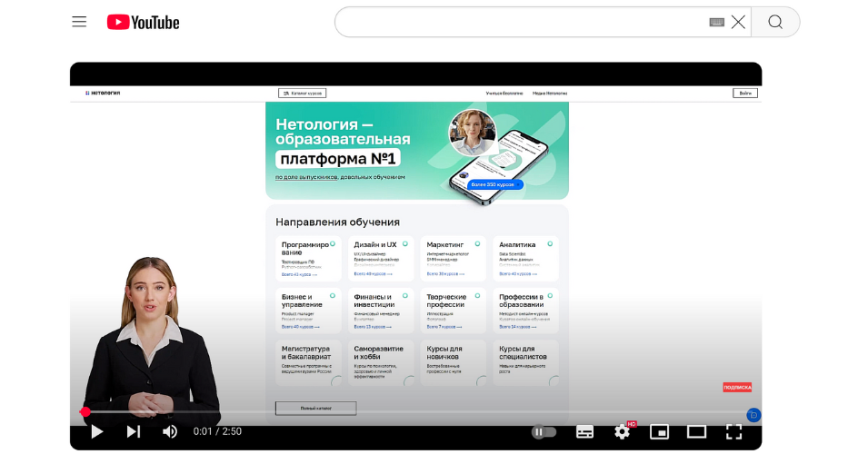Go to the YouTube home logo
Screen dimensions: 868x454
pyautogui.click(x=144, y=22)
